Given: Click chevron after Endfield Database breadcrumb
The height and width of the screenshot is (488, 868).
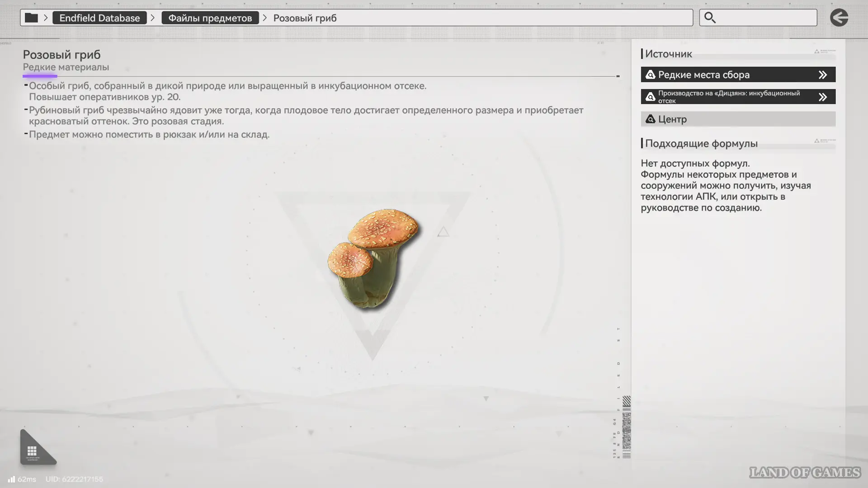Looking at the screenshot, I should 153,18.
